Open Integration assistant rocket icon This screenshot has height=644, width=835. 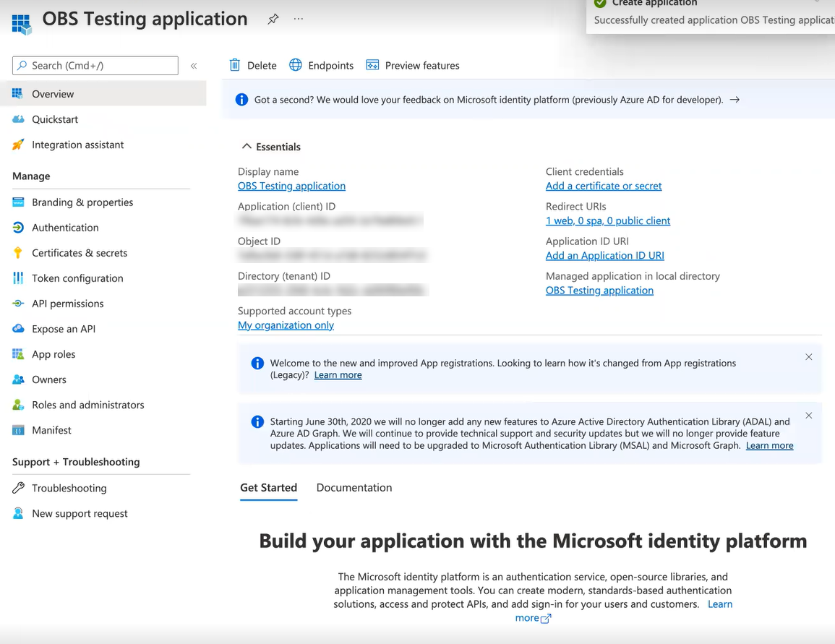coord(19,145)
